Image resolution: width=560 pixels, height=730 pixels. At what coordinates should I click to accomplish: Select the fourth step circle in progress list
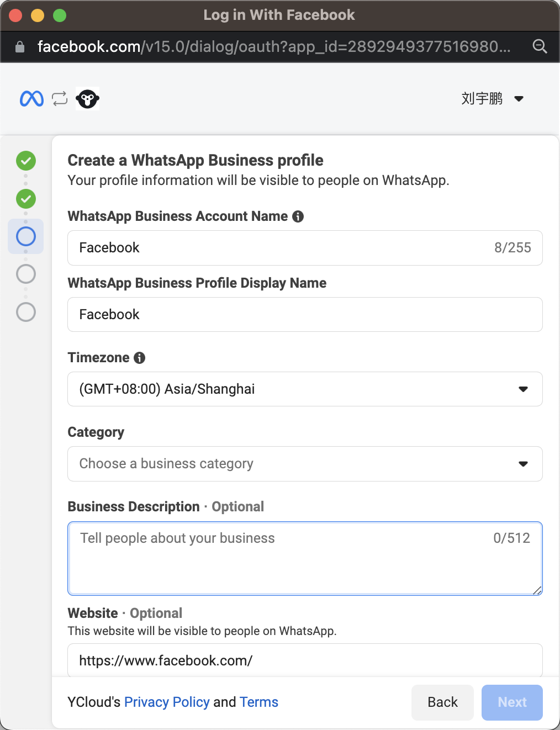click(26, 274)
